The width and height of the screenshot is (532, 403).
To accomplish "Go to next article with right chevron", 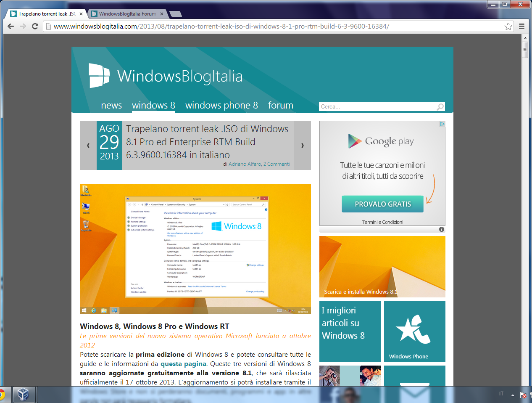I will pos(303,146).
